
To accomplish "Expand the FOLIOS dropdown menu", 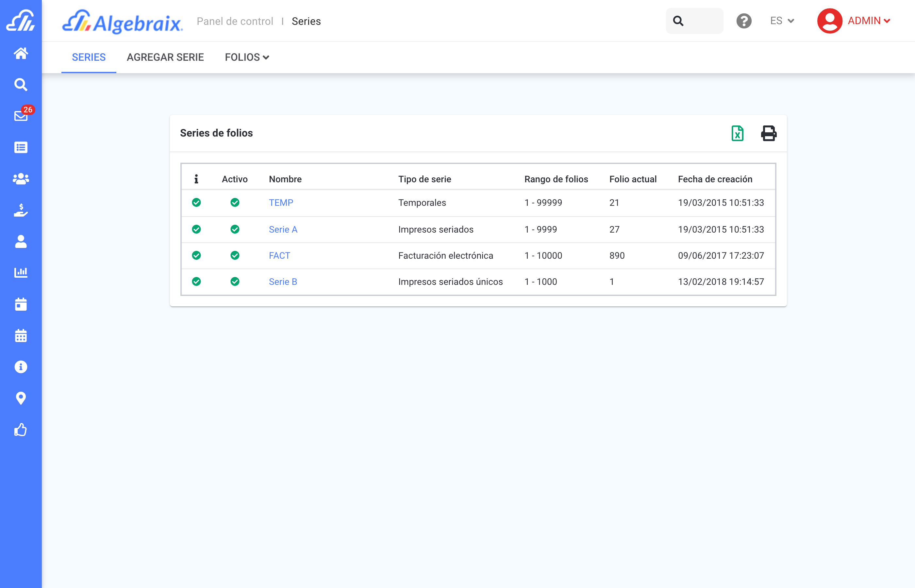I will coord(247,57).
